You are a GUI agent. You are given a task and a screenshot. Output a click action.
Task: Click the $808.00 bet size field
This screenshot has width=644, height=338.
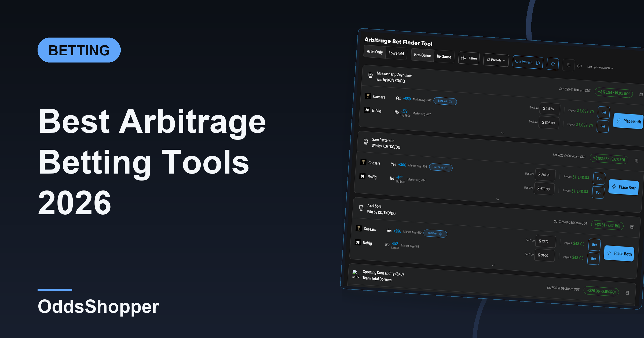pos(548,123)
